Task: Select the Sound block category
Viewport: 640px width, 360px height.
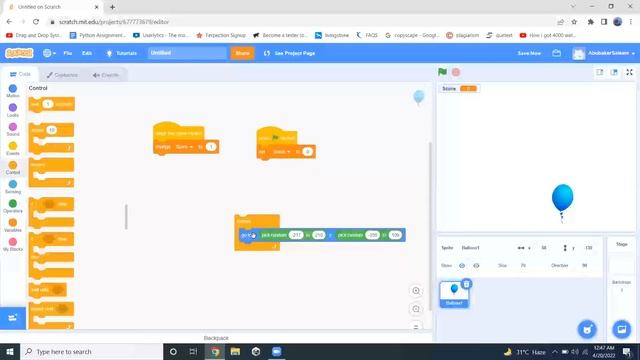Action: (x=13, y=129)
